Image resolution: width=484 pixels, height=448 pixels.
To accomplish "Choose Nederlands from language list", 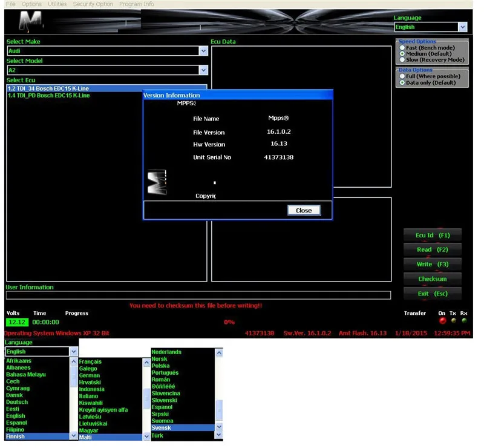I will 166,352.
